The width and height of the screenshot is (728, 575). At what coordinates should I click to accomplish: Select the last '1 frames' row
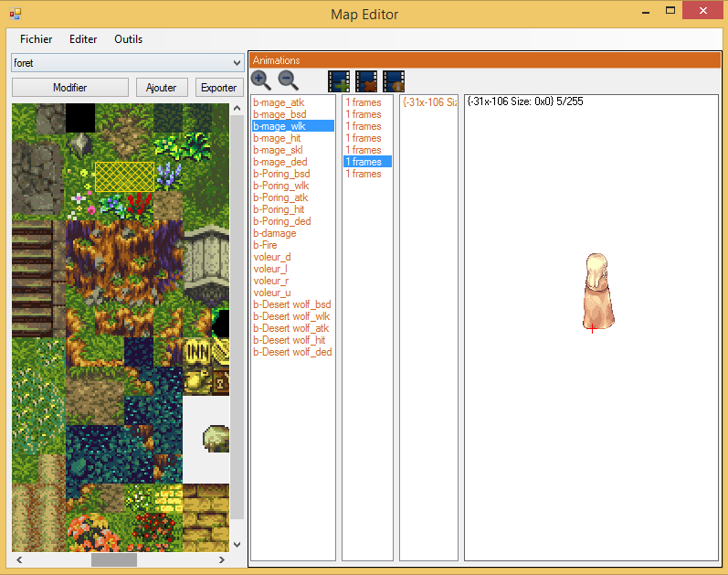[x=367, y=174]
